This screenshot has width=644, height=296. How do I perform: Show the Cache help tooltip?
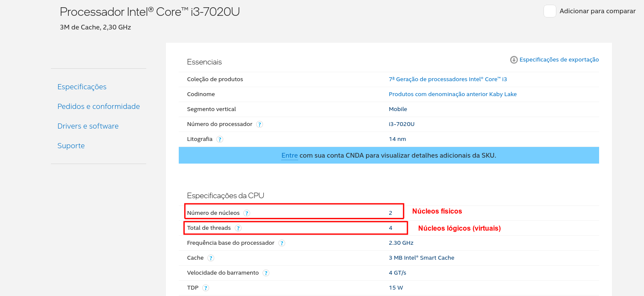click(x=211, y=258)
